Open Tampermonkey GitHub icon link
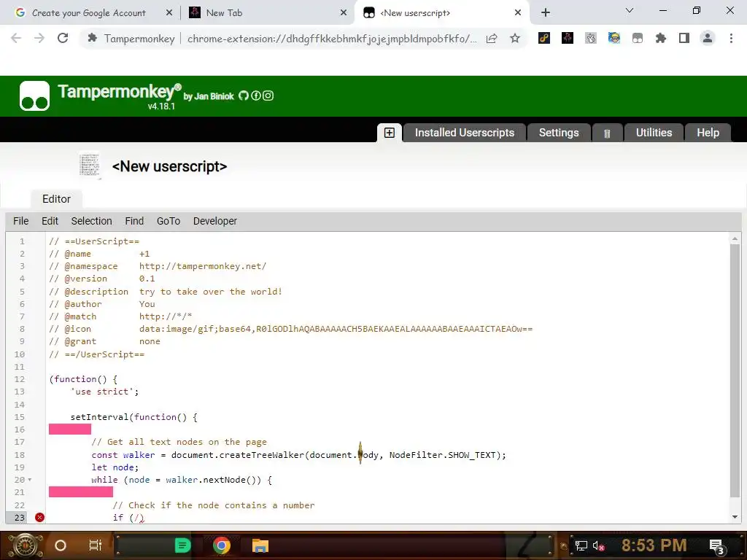This screenshot has width=747, height=560. coord(244,96)
